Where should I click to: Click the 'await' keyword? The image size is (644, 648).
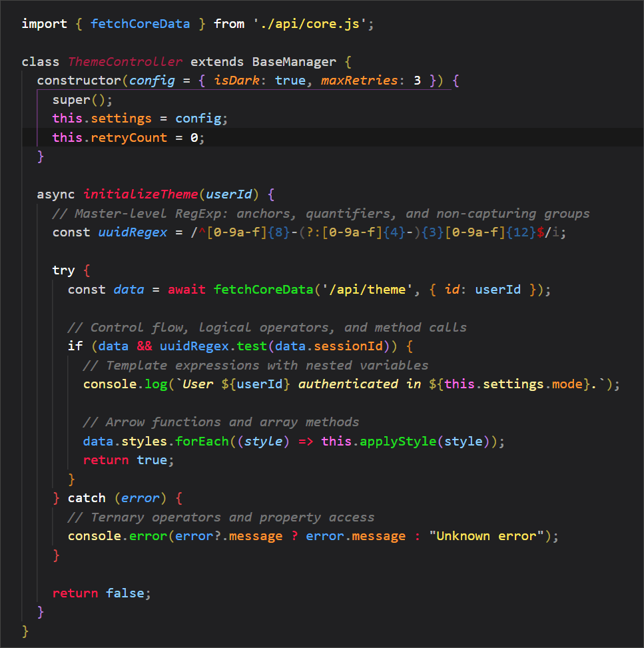(186, 289)
